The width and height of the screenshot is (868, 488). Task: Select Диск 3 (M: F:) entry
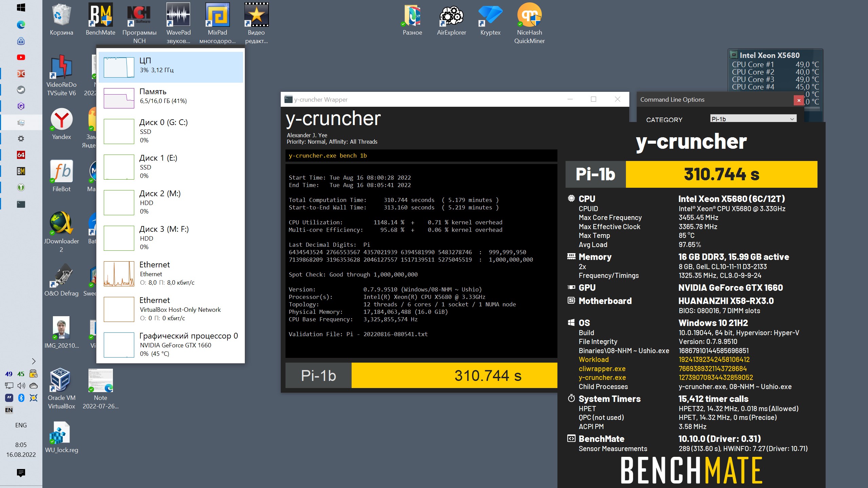pyautogui.click(x=171, y=238)
